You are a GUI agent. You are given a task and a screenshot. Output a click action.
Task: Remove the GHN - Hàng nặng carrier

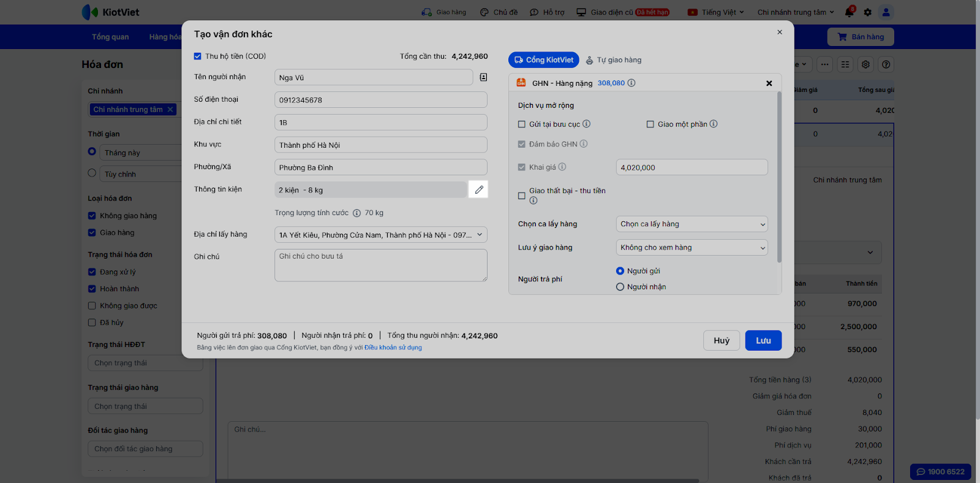769,83
